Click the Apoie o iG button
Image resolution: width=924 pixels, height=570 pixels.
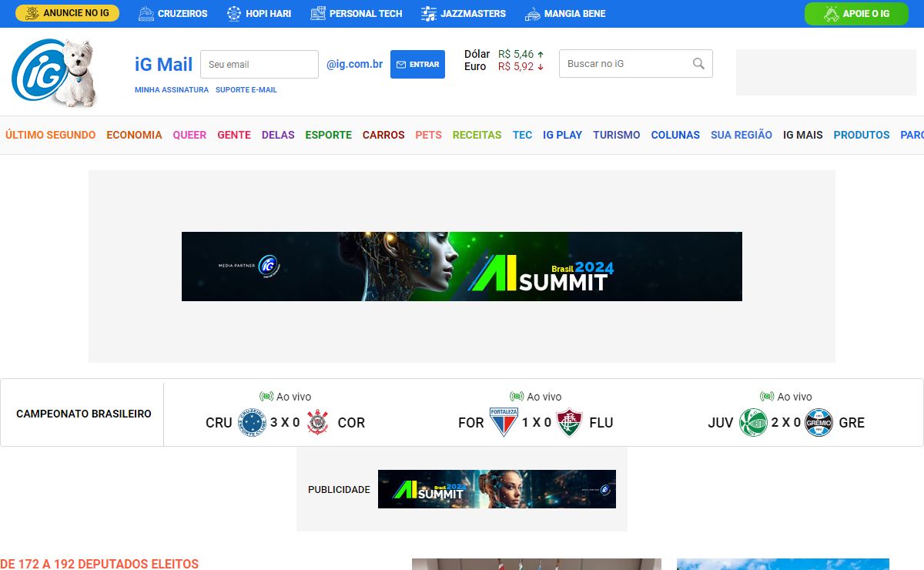(x=856, y=14)
